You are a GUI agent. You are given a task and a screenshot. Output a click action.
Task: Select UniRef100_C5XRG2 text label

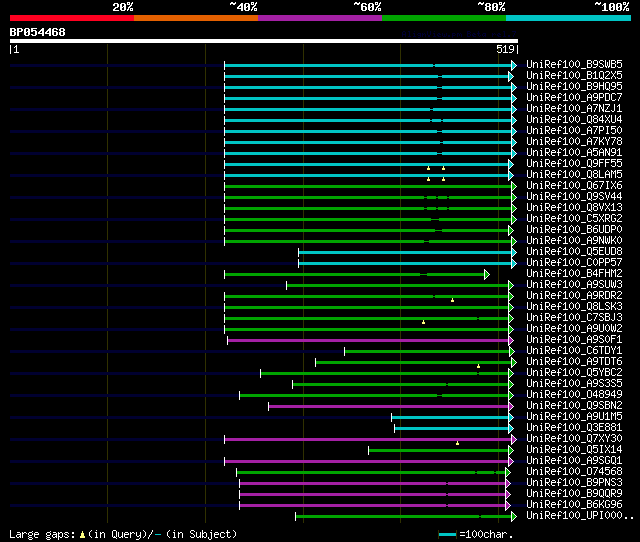[574, 219]
